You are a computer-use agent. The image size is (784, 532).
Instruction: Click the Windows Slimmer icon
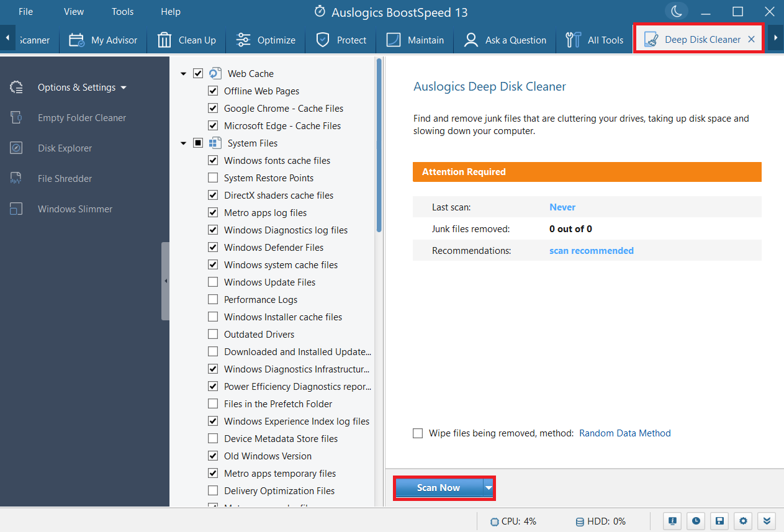click(17, 209)
